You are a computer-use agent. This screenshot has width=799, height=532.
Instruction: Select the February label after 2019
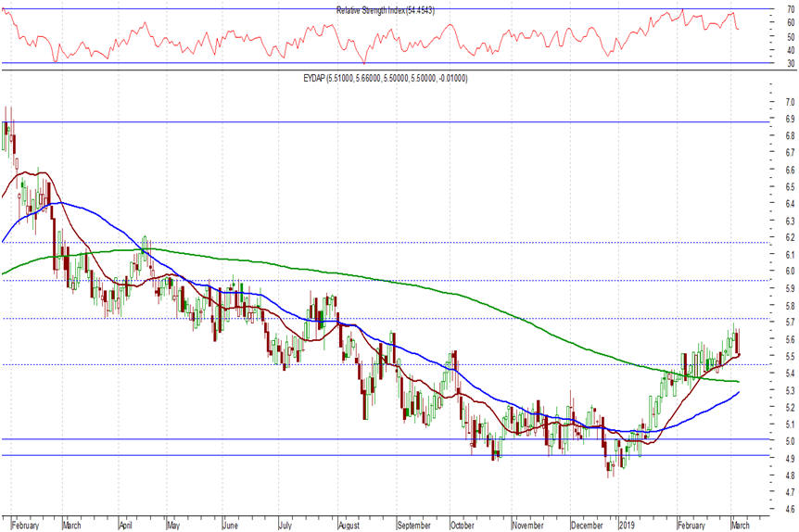pyautogui.click(x=691, y=525)
